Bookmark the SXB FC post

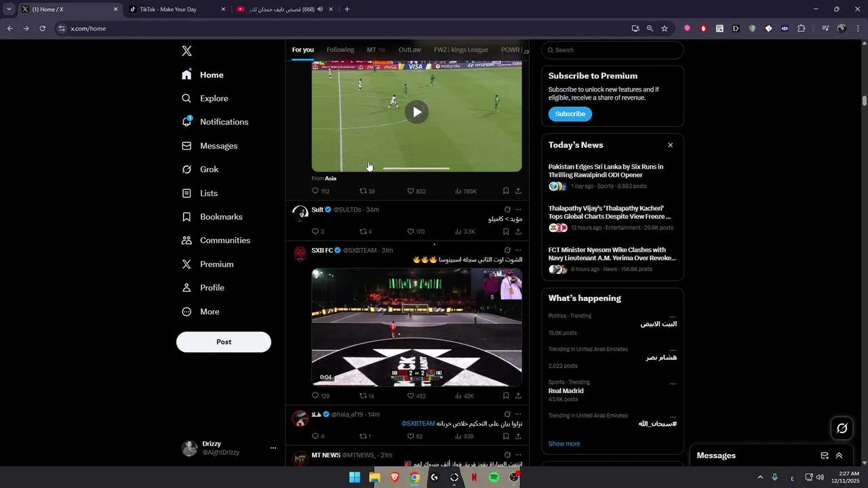(506, 396)
